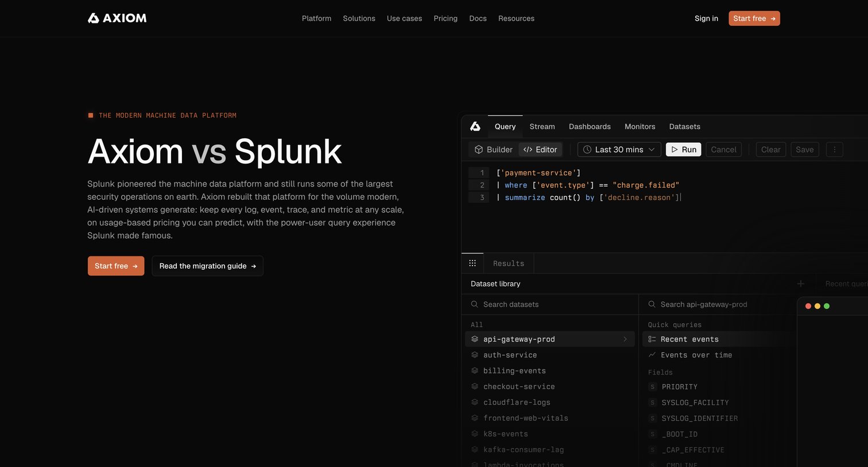The image size is (868, 467).
Task: Click the Dataset library heading
Action: point(495,284)
